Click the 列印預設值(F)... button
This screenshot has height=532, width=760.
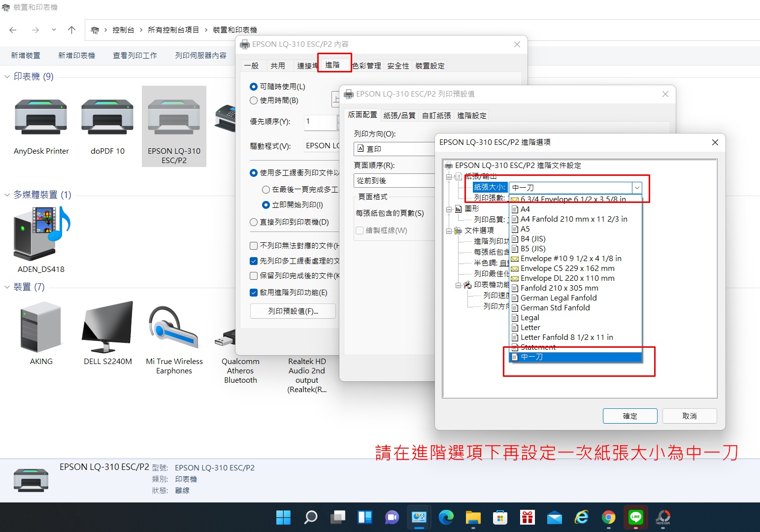[293, 311]
